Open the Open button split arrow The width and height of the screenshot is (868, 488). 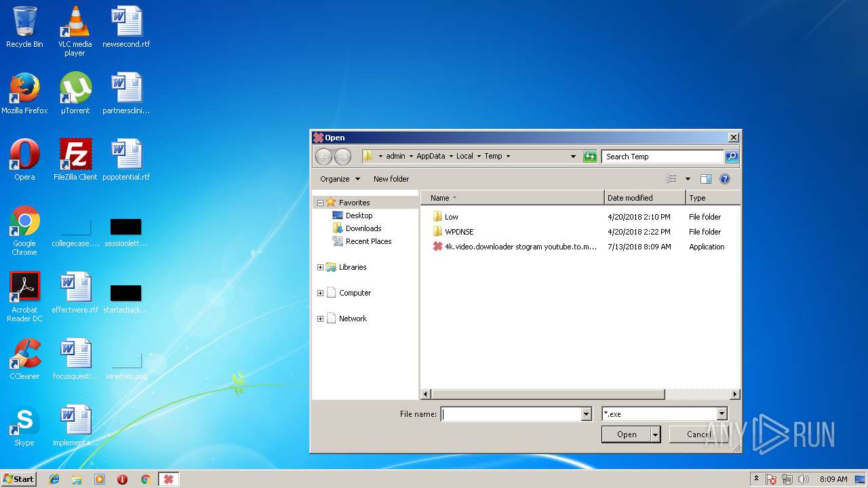tap(656, 434)
